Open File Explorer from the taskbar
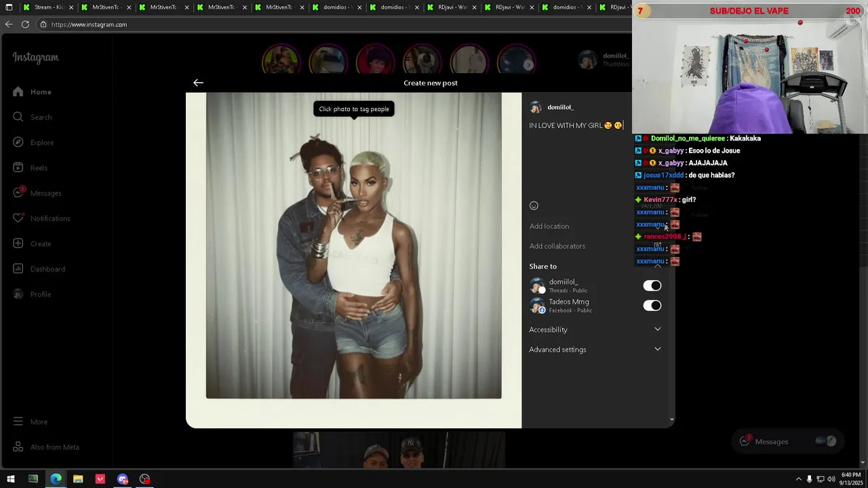 click(x=78, y=479)
